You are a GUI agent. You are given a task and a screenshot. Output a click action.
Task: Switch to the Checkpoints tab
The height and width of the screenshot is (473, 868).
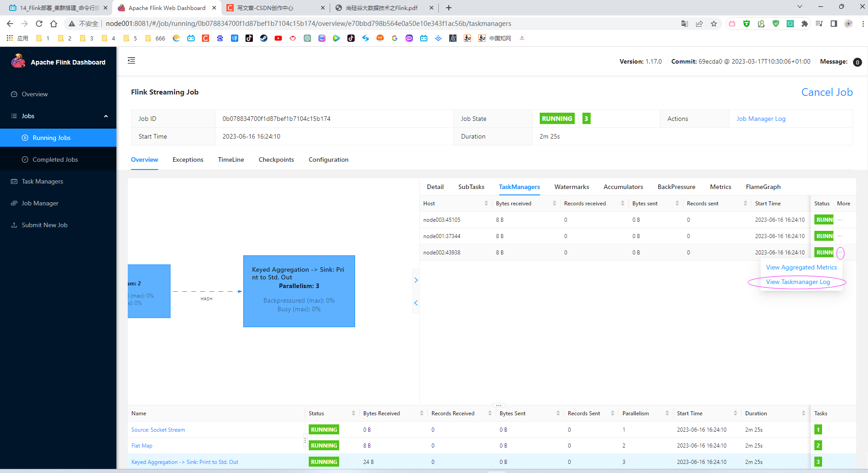[276, 159]
